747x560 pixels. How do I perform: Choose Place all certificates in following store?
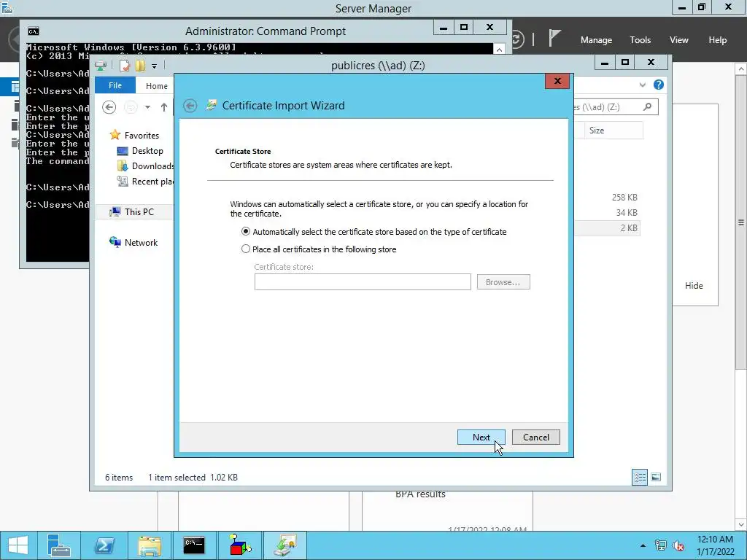point(245,249)
